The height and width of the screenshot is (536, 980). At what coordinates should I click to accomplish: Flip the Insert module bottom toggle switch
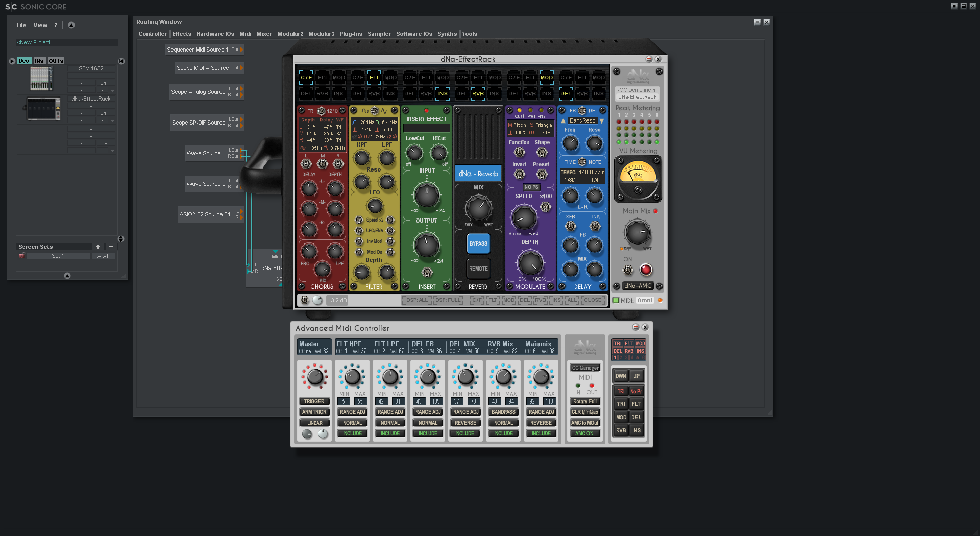(x=427, y=273)
